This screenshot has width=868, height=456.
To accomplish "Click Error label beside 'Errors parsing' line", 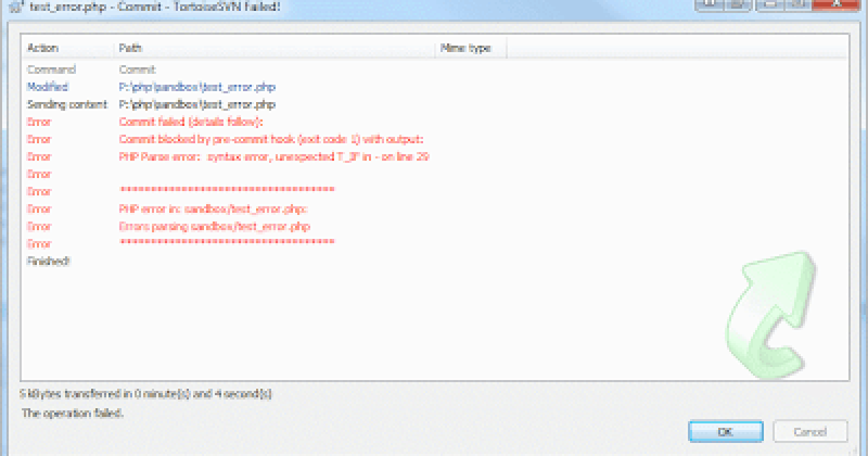I will pos(39,227).
